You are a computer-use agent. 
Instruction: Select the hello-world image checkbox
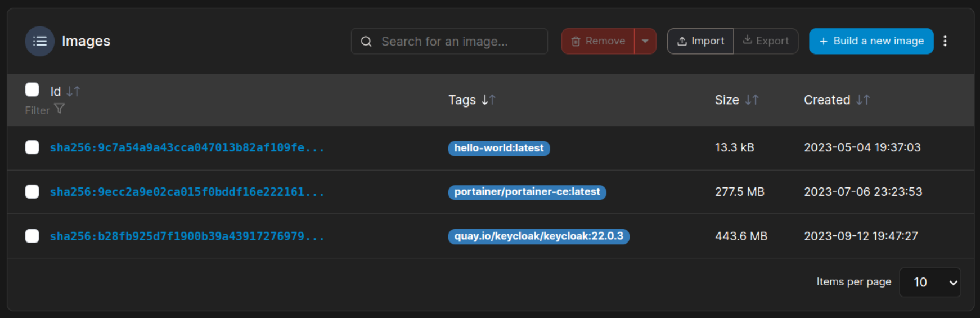(32, 147)
